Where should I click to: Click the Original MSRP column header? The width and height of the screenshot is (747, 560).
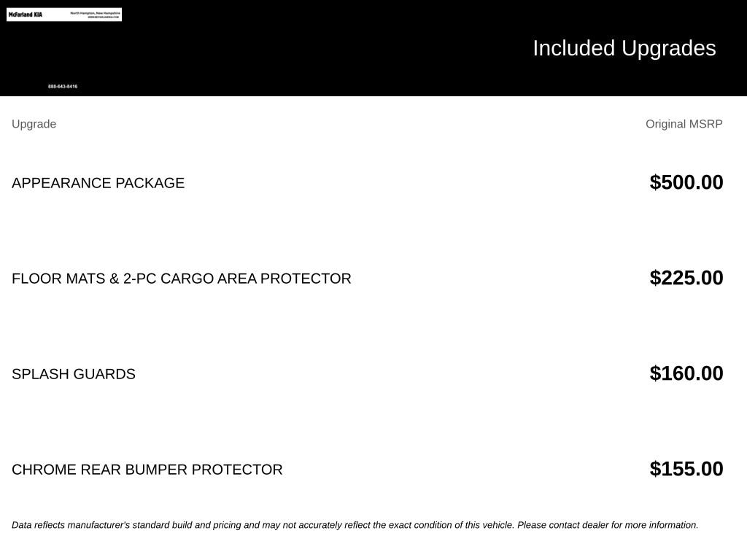[x=684, y=124]
